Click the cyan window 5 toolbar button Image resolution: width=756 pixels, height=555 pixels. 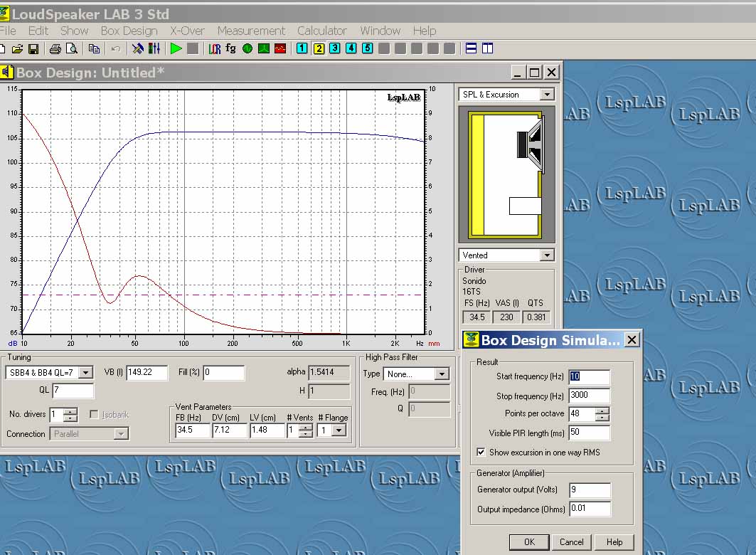(367, 48)
